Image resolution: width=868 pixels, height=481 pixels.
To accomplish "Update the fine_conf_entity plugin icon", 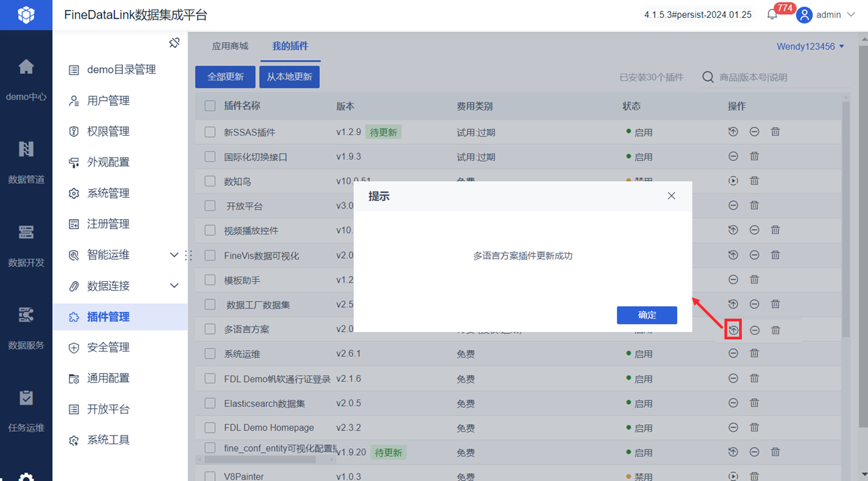I will coord(733,452).
